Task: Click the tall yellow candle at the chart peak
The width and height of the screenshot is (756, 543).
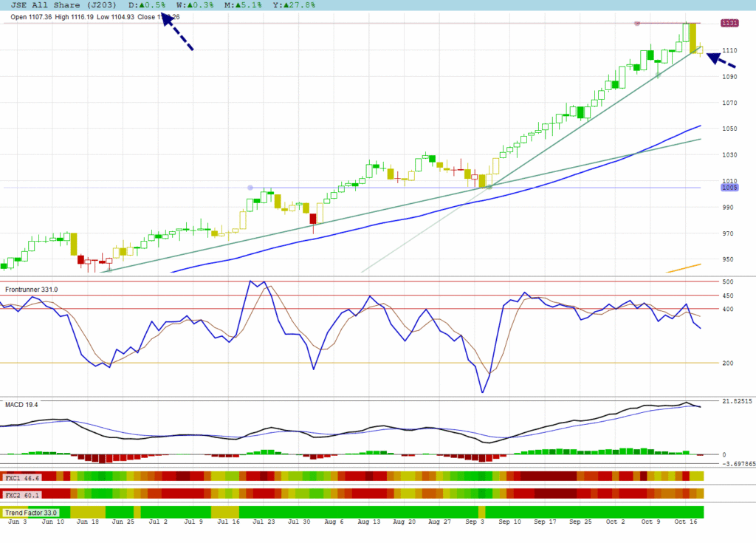Action: point(693,38)
